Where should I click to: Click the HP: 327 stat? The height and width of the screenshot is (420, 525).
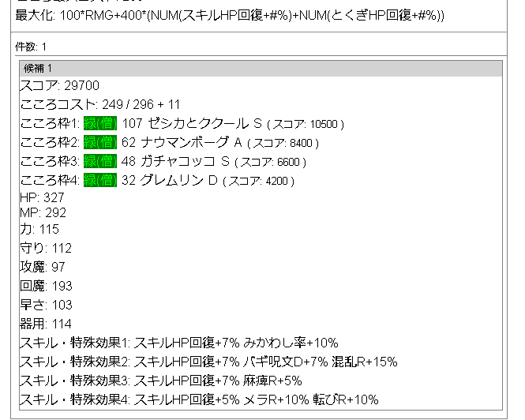(42, 197)
